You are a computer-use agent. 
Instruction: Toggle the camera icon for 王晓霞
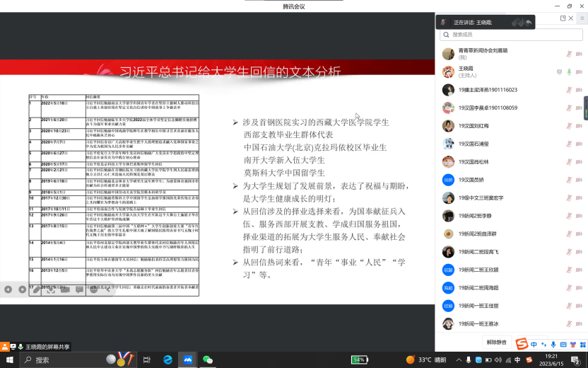579,71
